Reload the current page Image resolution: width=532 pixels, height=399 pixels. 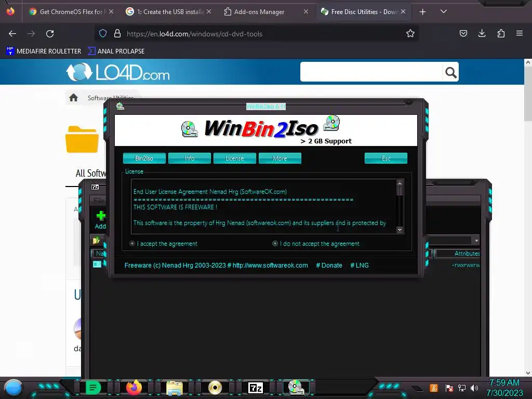pos(50,34)
